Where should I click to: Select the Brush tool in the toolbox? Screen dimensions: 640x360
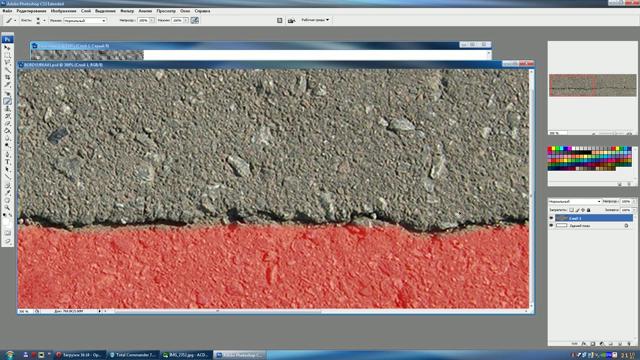[x=7, y=101]
